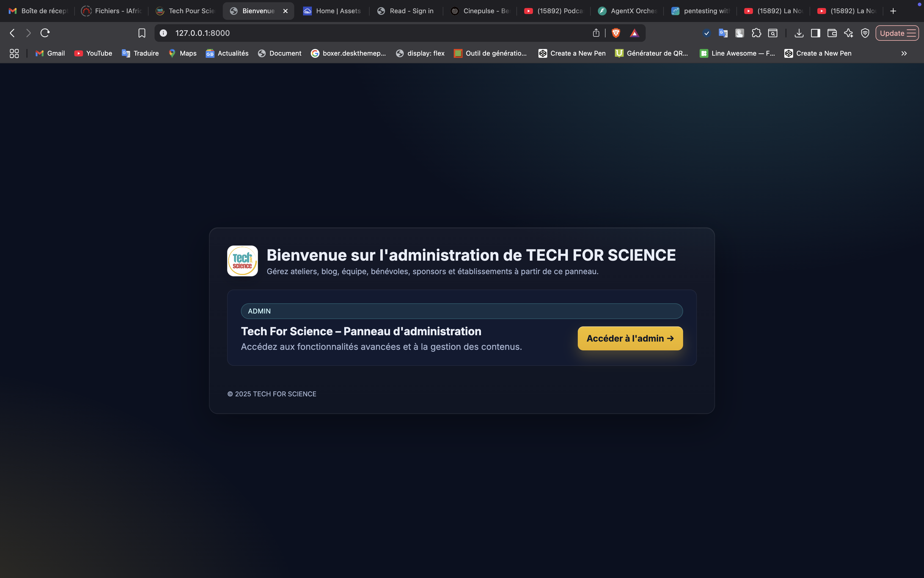Image resolution: width=924 pixels, height=578 pixels.
Task: Switch to the Home | Assets tab
Action: 332,11
